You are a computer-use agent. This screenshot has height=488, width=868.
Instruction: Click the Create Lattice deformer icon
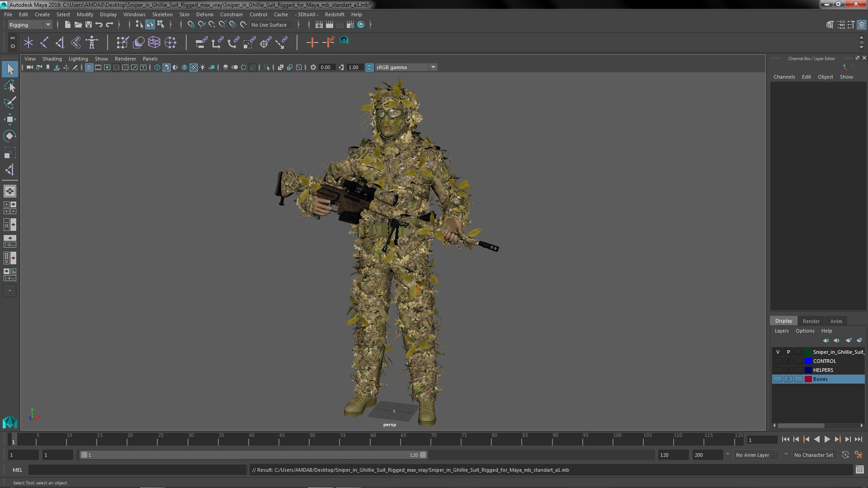point(154,42)
